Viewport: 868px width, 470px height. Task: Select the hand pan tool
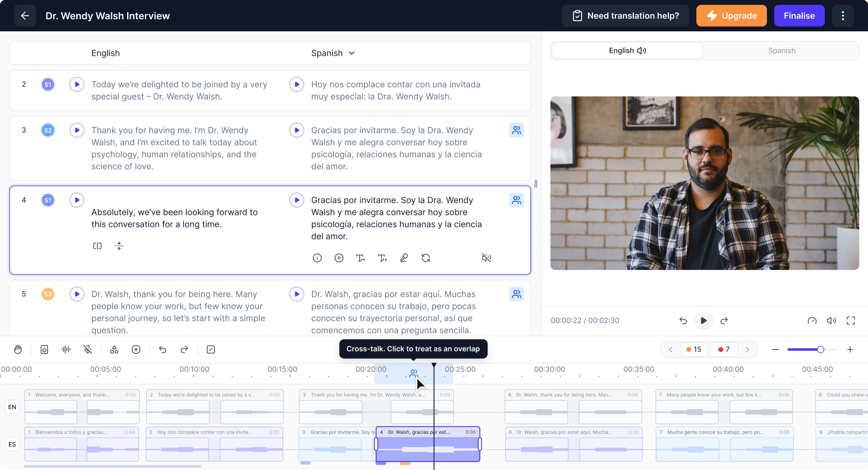[18, 349]
